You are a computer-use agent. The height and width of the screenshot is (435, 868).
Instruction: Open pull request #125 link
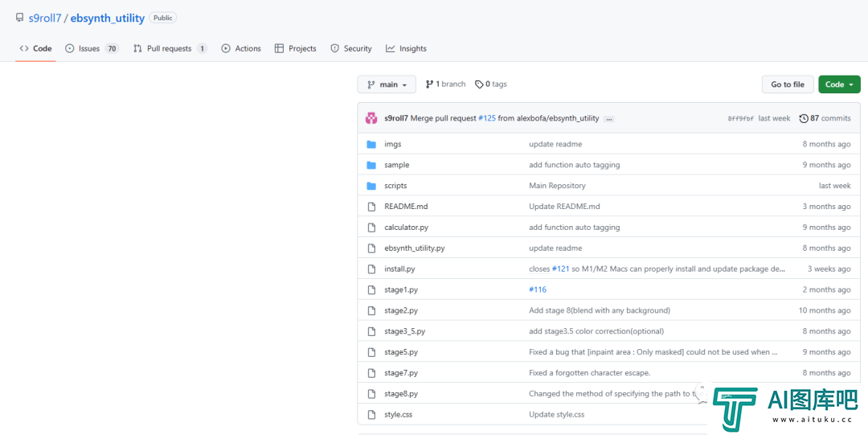tap(487, 118)
